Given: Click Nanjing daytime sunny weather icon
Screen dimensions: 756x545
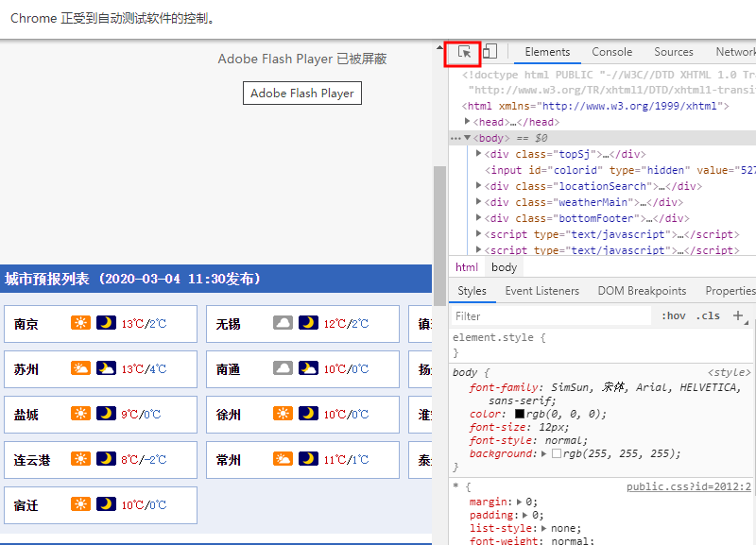Looking at the screenshot, I should (80, 322).
